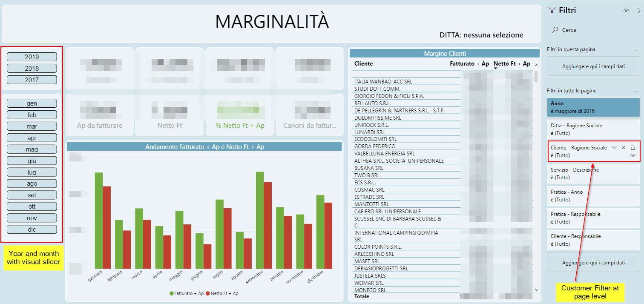Open the ellipsis menu for Filtri in questa pagina
This screenshot has height=304, width=644.
click(636, 49)
